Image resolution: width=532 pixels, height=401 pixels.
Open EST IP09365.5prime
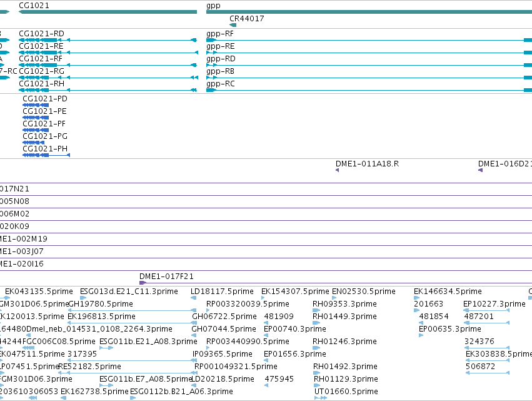point(222,354)
